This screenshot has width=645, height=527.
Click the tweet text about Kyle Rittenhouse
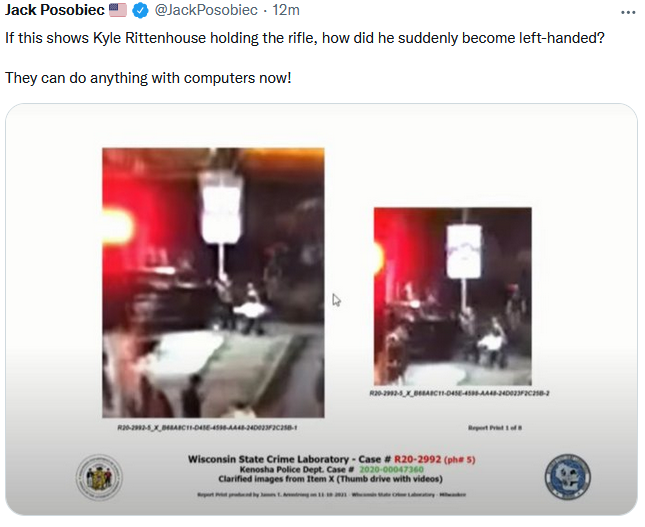coord(305,38)
